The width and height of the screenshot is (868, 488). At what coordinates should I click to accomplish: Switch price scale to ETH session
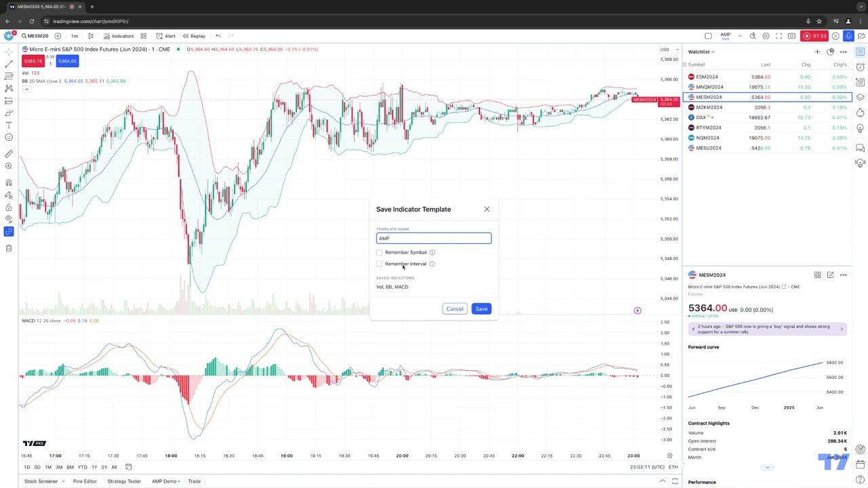coord(673,467)
